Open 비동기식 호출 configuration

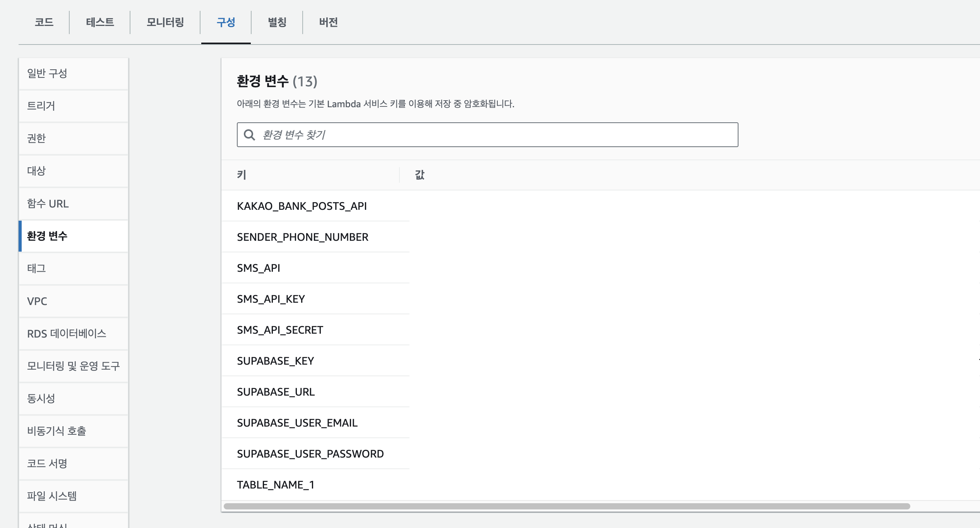coord(57,431)
